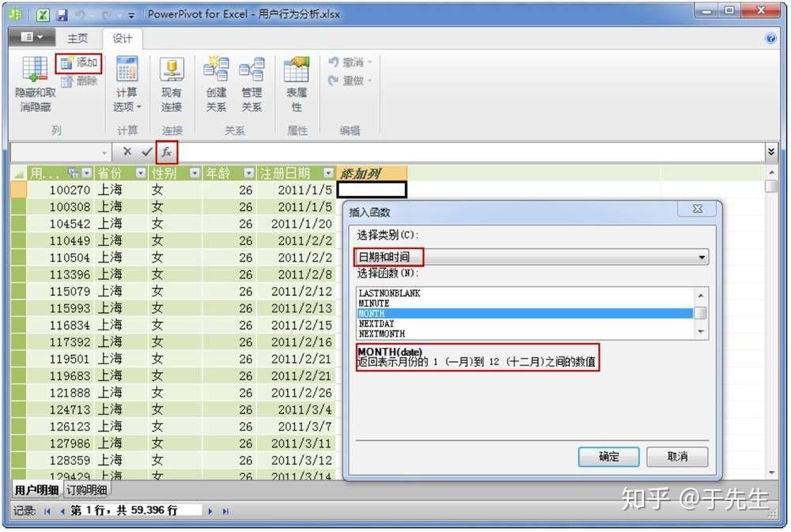The height and width of the screenshot is (532, 791).
Task: Open the 日期和时间 category dropdown
Action: [x=699, y=256]
